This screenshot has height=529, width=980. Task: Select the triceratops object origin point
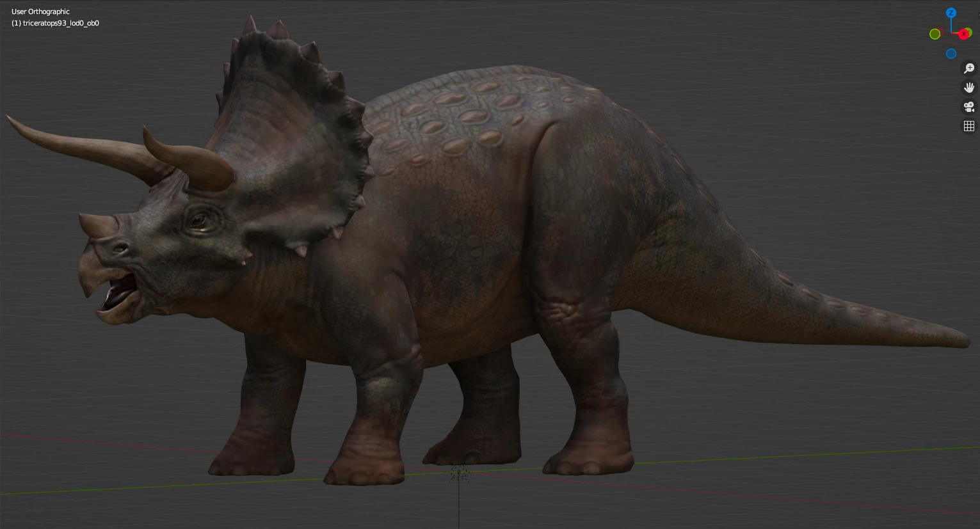pyautogui.click(x=459, y=473)
